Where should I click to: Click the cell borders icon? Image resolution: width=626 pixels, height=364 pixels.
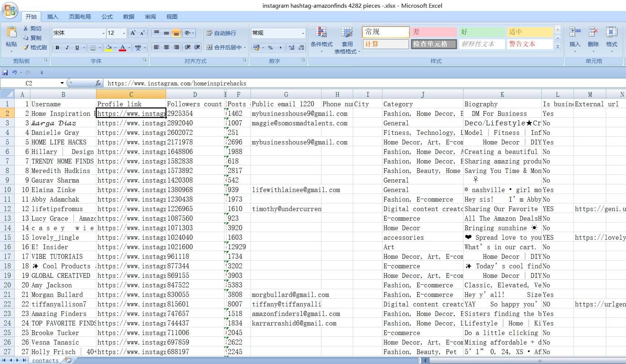(93, 48)
